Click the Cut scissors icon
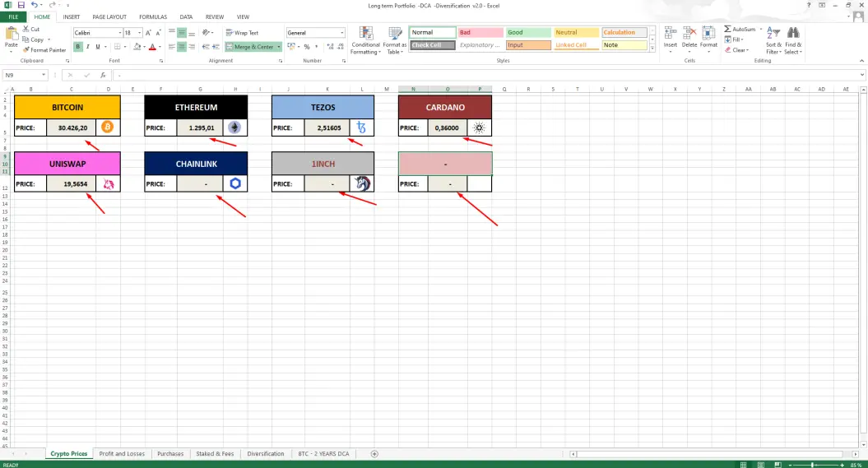Viewport: 868px width, 468px height. point(26,29)
